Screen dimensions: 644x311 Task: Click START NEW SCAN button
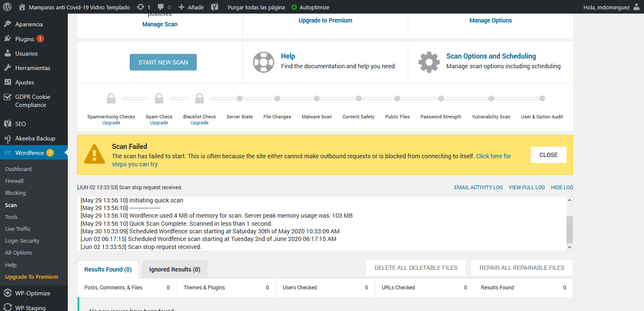pos(163,62)
